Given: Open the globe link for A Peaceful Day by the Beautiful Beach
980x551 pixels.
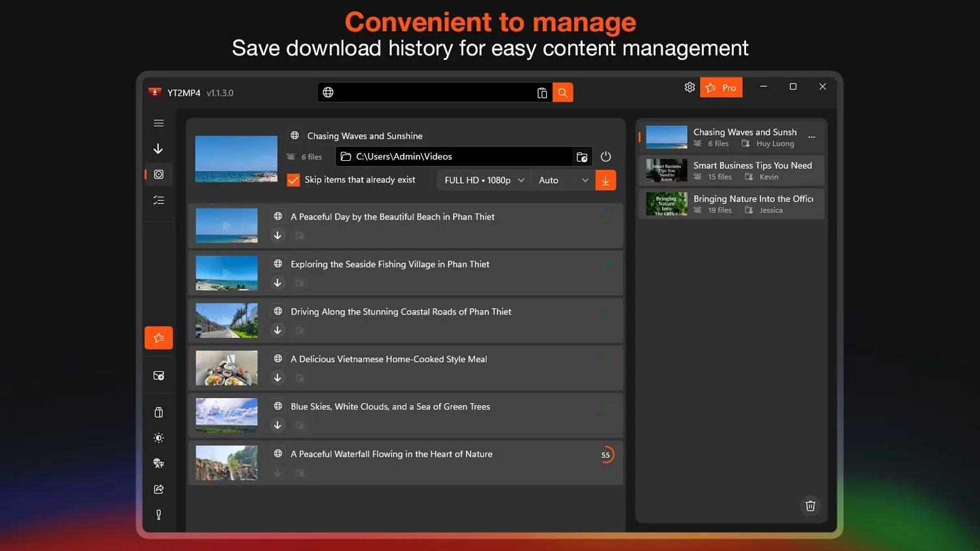Looking at the screenshot, I should pyautogui.click(x=278, y=216).
